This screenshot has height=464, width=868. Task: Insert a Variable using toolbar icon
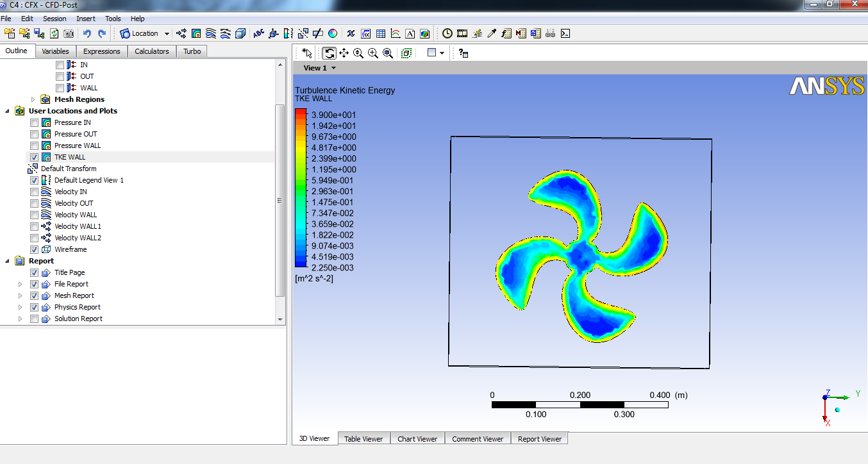coord(351,33)
